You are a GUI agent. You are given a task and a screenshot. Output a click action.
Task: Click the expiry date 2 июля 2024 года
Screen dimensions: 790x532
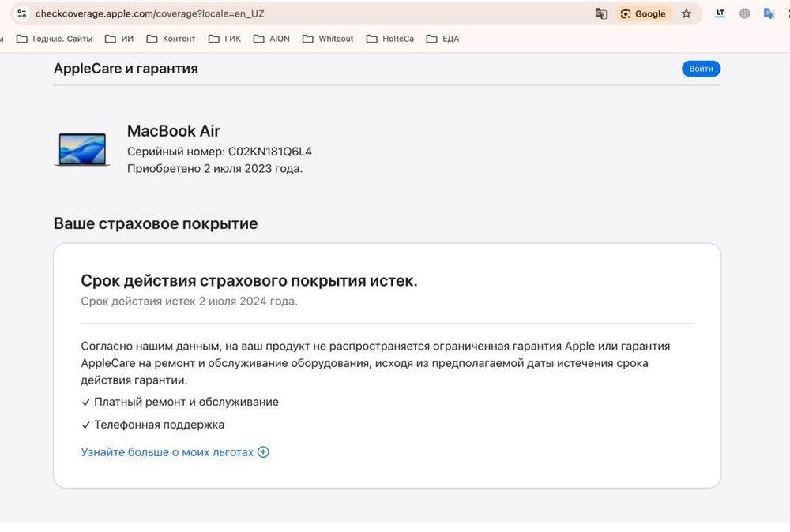[x=248, y=301]
